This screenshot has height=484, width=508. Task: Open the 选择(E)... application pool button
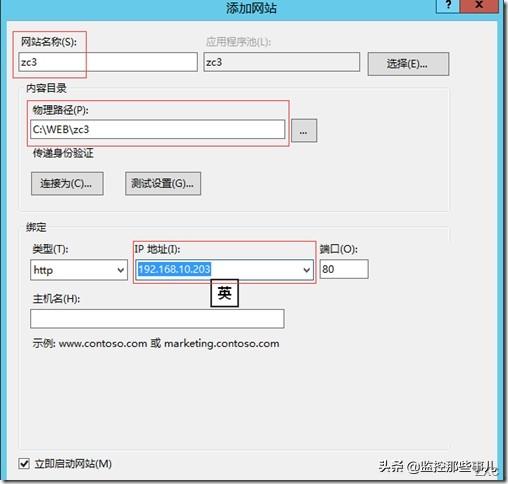tap(408, 64)
